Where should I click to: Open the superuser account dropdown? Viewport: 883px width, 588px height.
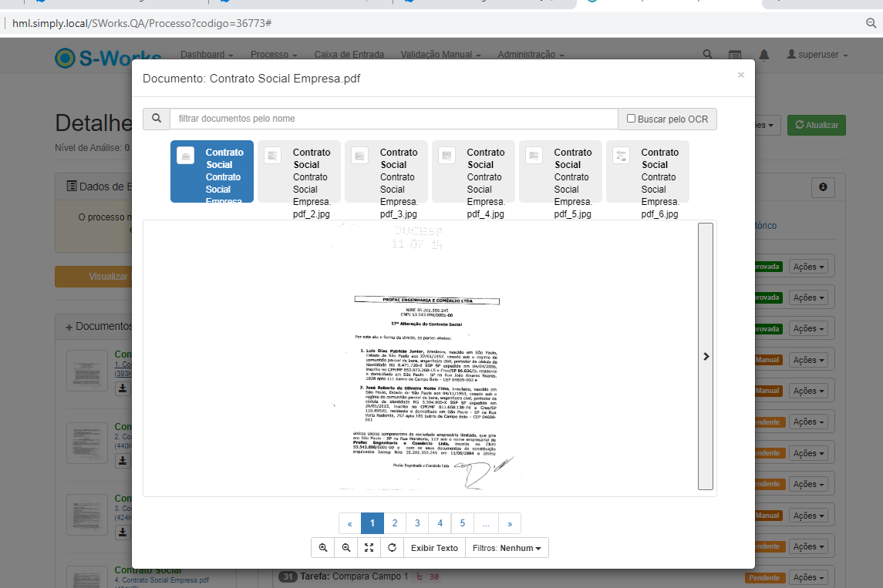[x=817, y=55]
